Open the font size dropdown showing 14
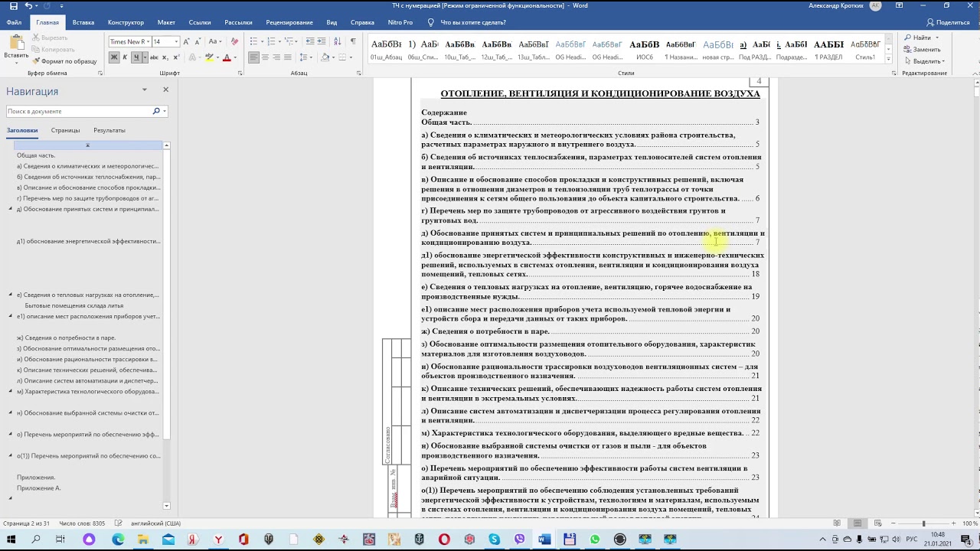Viewport: 980px width, 551px height. click(x=176, y=42)
